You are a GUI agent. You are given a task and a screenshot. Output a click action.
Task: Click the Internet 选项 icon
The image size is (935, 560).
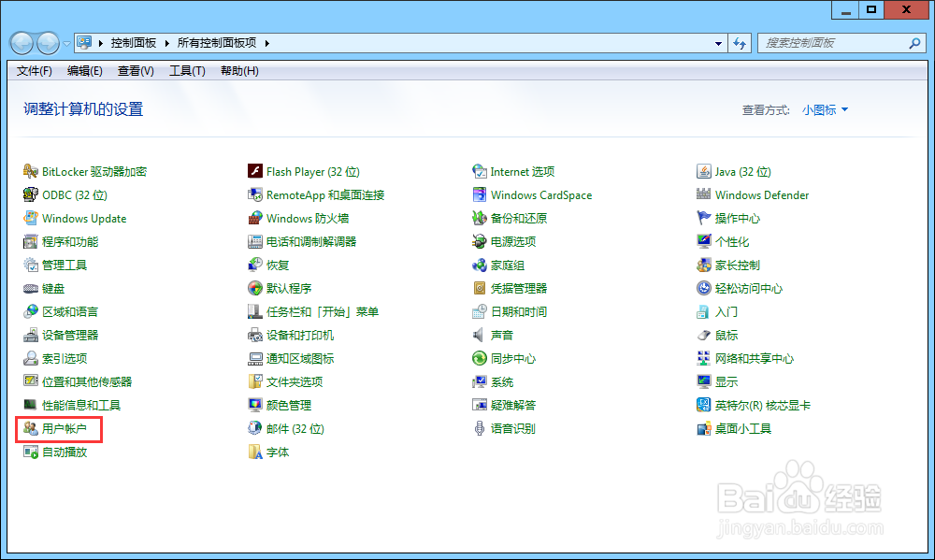pos(480,172)
